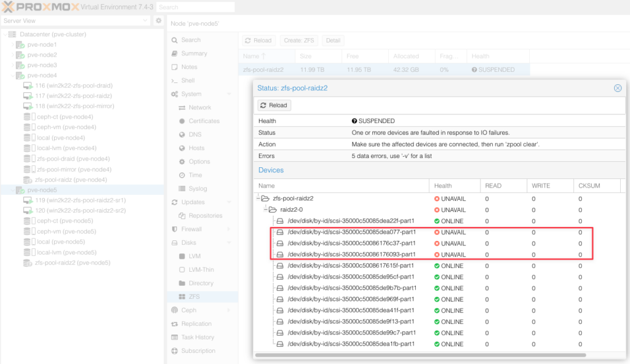Reload the status dialog
This screenshot has width=630, height=364.
pyautogui.click(x=274, y=105)
